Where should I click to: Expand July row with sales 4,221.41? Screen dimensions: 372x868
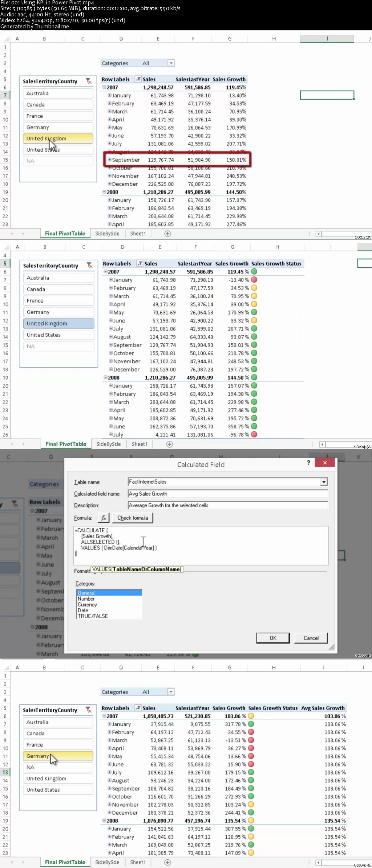pyautogui.click(x=111, y=435)
